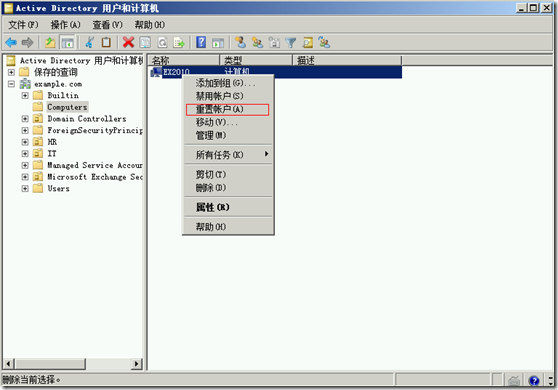Choose 移动(V)... from context menu
Screen dimensions: 558x390
point(228,122)
